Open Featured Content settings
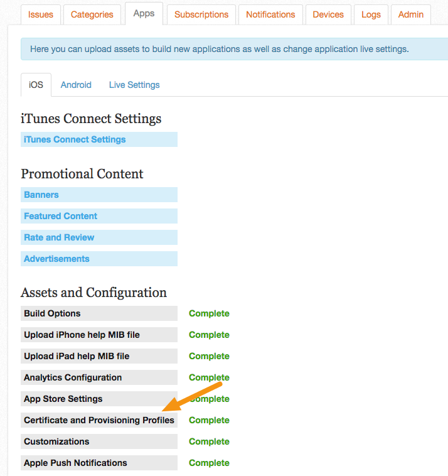 coord(99,216)
